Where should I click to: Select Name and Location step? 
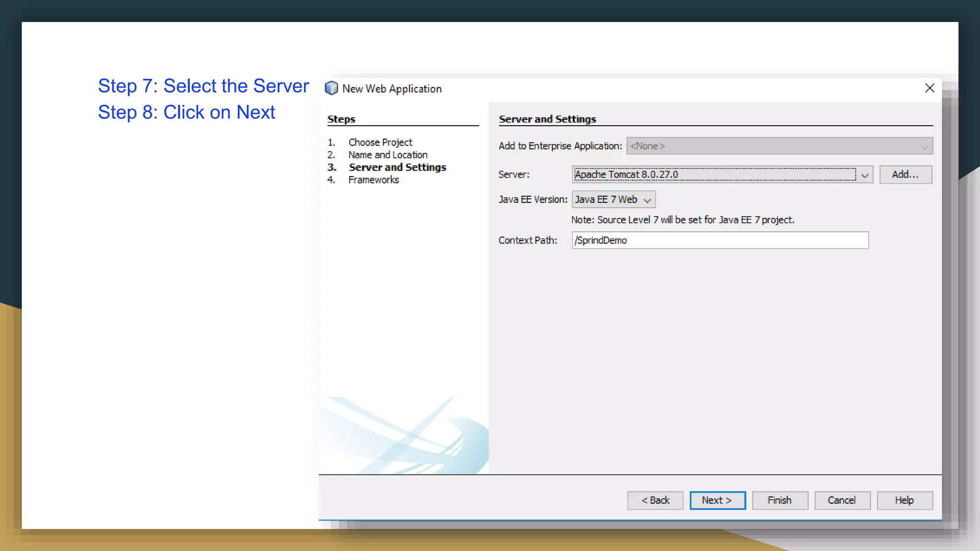coord(388,155)
